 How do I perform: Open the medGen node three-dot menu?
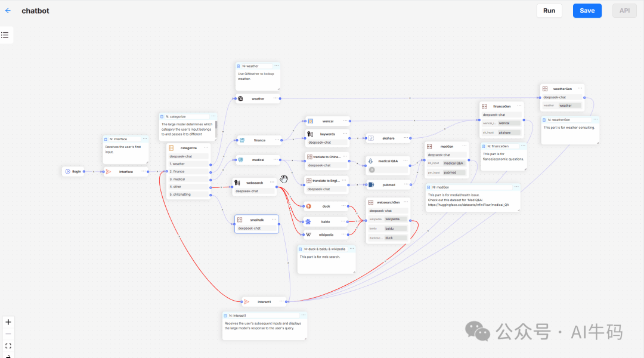point(465,146)
